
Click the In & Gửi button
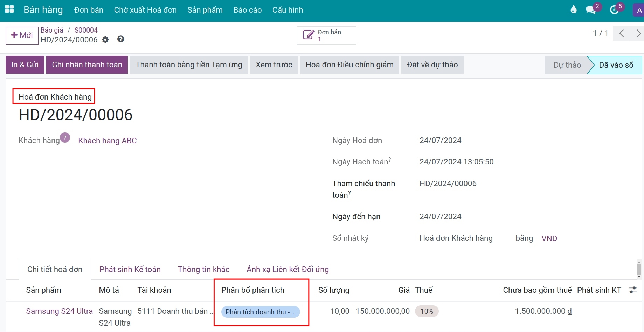pos(25,65)
